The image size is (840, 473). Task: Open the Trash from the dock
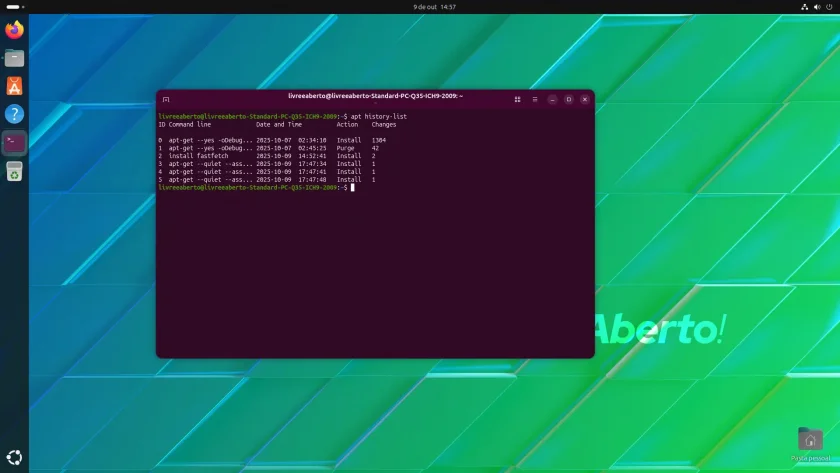[x=14, y=171]
